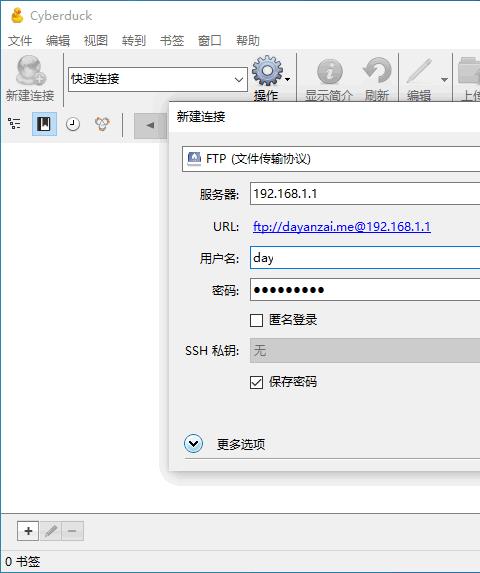Click the Cyberduck duck app icon

17,16
